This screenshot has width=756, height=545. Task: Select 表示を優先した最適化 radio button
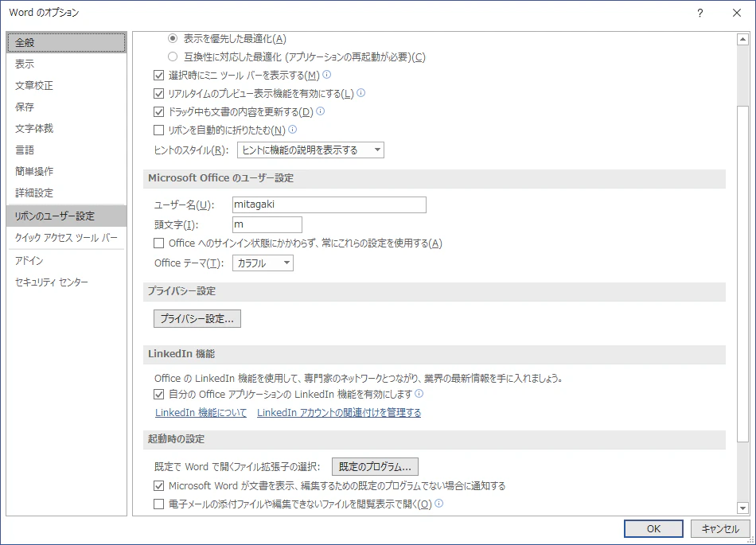pyautogui.click(x=173, y=38)
